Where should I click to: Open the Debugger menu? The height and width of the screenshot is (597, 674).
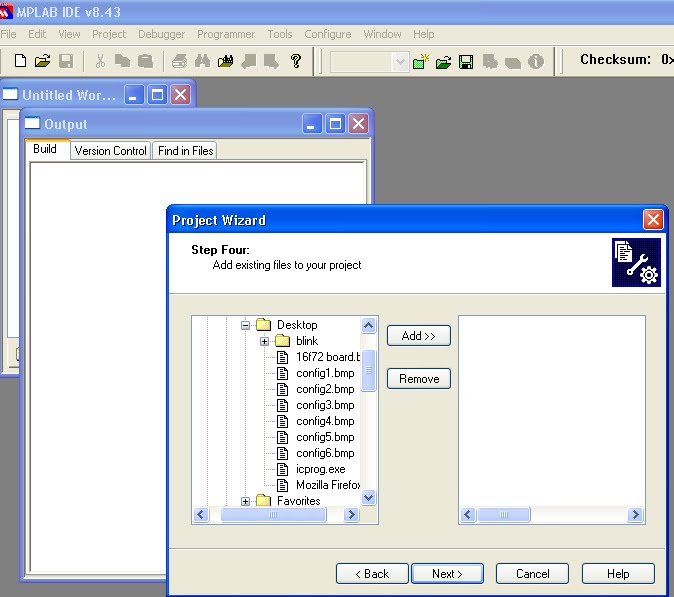pos(161,34)
